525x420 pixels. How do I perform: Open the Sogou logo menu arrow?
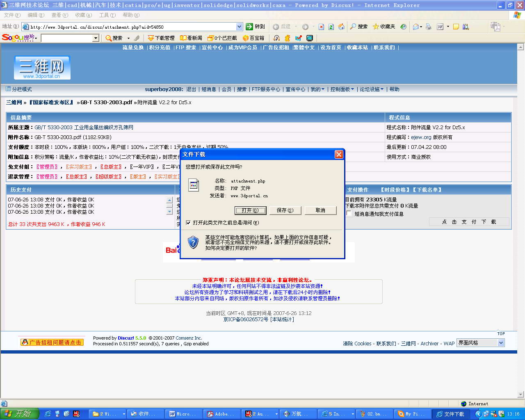(36, 38)
